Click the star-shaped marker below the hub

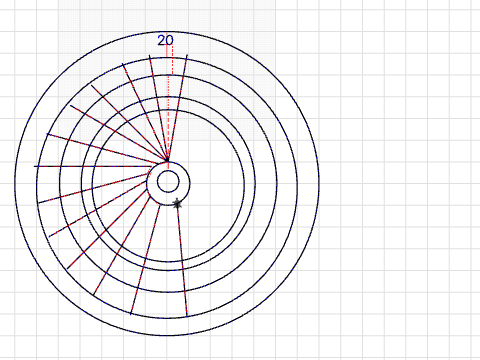pos(178,203)
